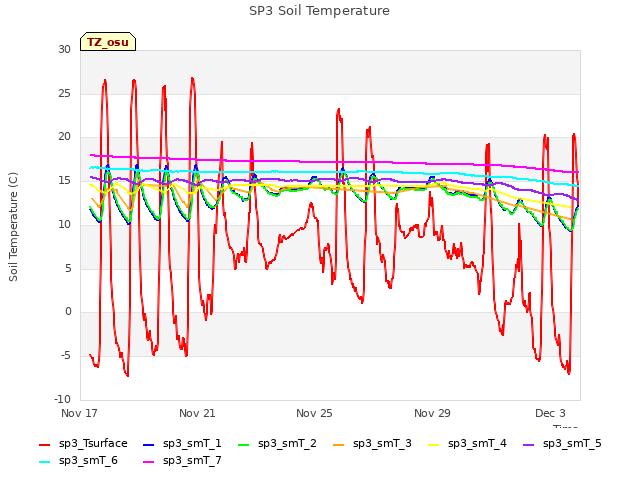The image size is (640, 480).
Task: Click the Soil Temperature (C) axis title
Action: point(13,227)
